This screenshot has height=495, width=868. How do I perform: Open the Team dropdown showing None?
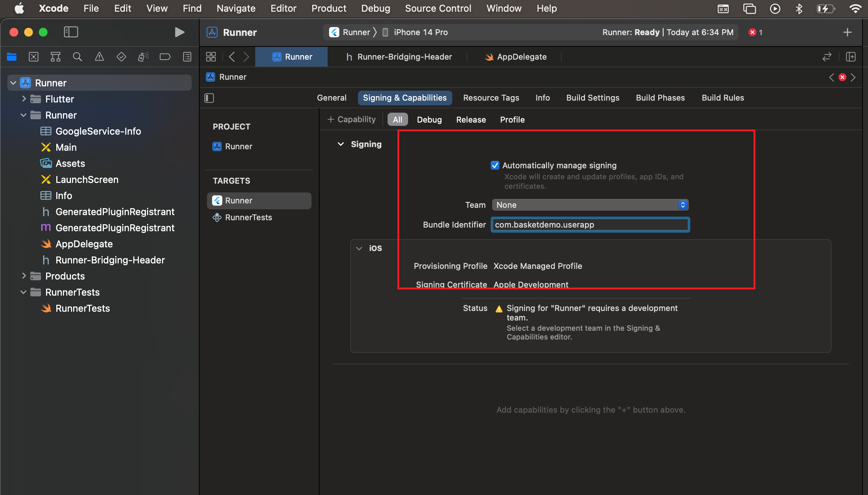590,205
